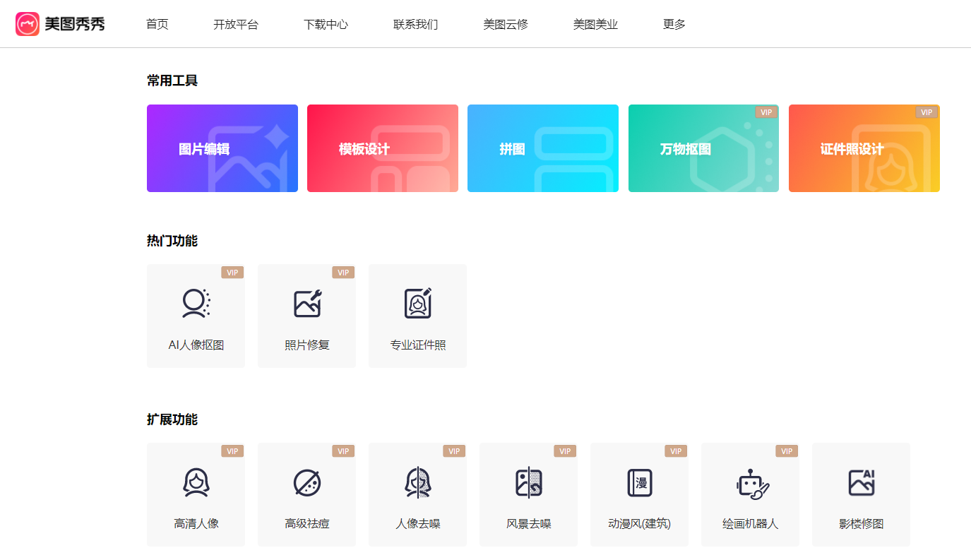The height and width of the screenshot is (560, 971).
Task: Click the 动漫风(建筑) anime style icon
Action: click(640, 483)
